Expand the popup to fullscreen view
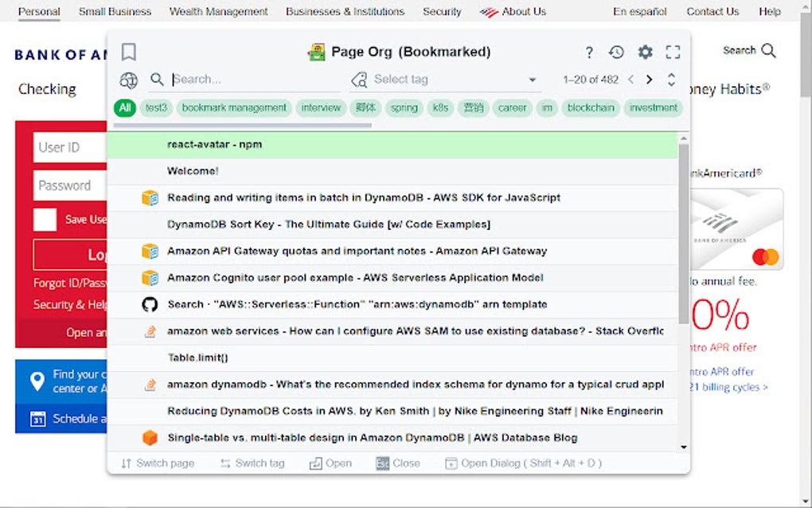This screenshot has width=812, height=508. coord(673,51)
